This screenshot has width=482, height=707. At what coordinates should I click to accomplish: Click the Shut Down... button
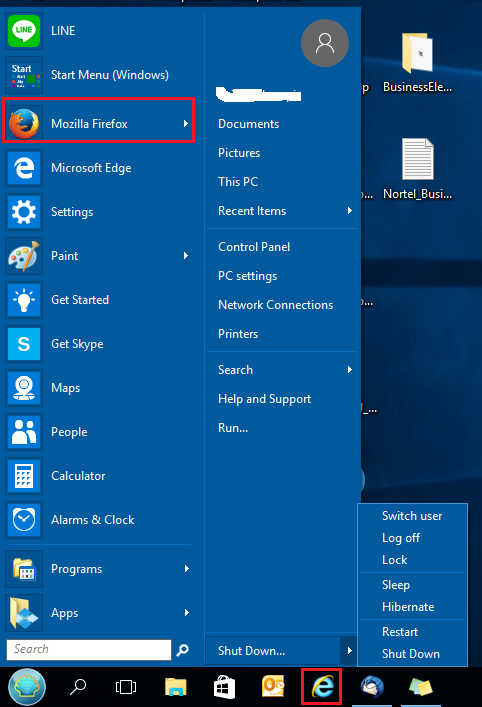point(273,651)
